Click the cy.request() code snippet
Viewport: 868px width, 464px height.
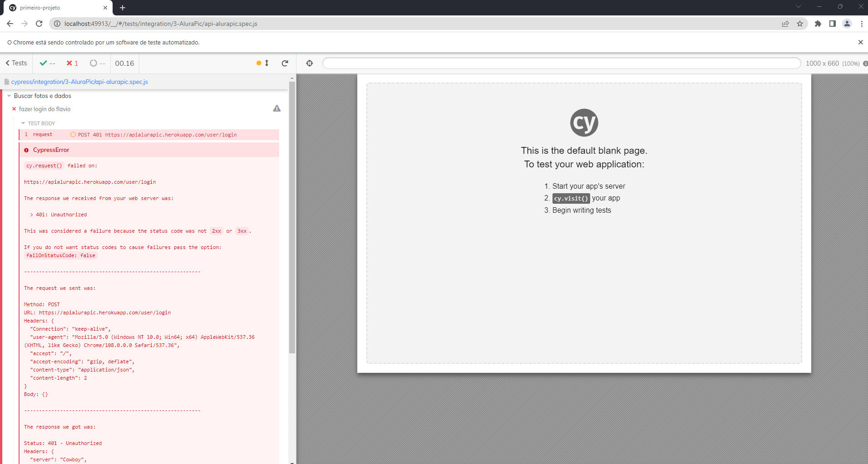(44, 166)
